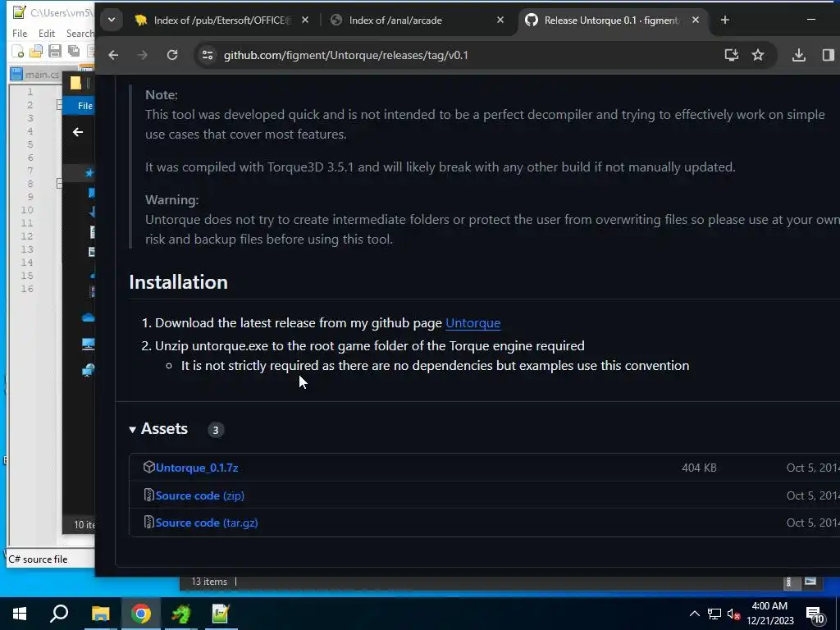Close the Index of /pub/Etersoft tab
The width and height of the screenshot is (840, 630).
(305, 21)
